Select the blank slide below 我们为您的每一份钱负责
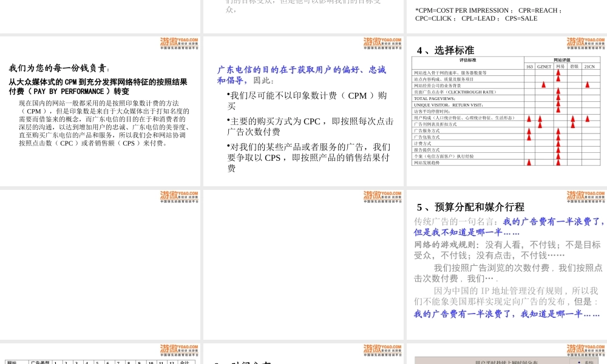The height and width of the screenshot is (364, 607). tap(100, 265)
